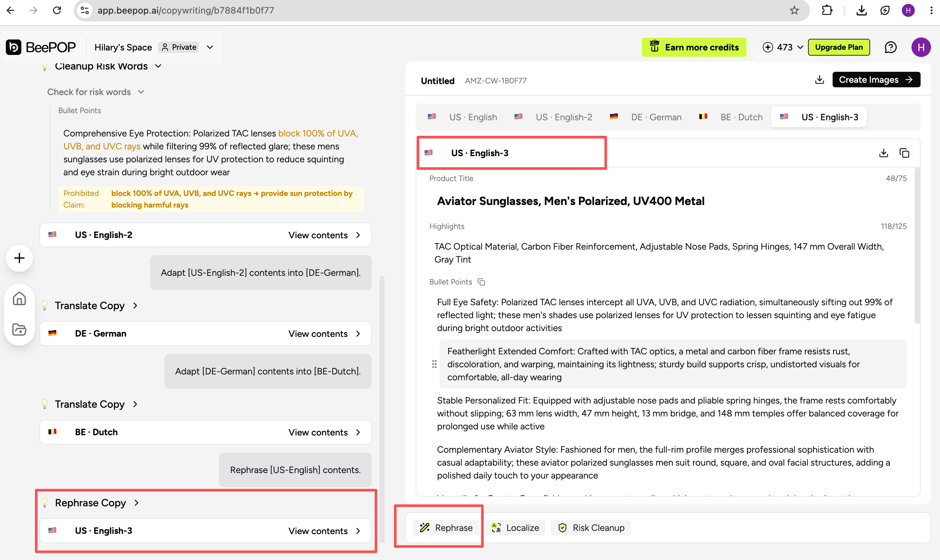View contents of BE · Dutch card
Screen dimensions: 940x560
tap(324, 432)
